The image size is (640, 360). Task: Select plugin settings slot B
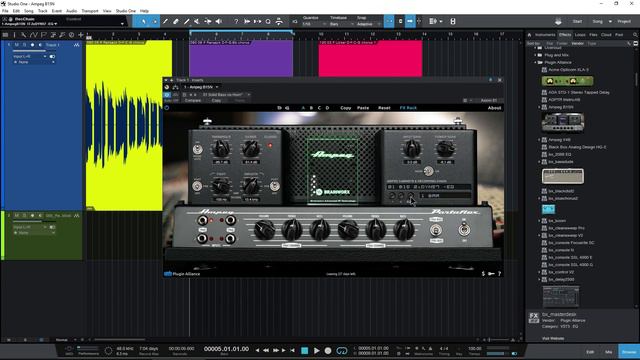tap(311, 108)
